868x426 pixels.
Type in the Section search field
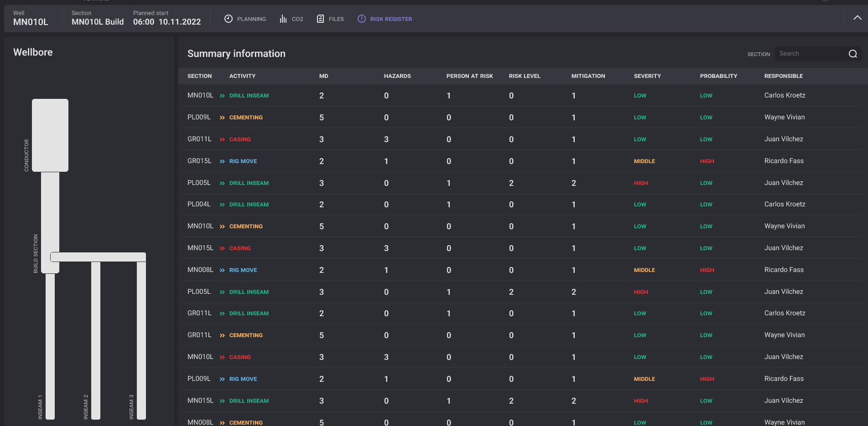coord(810,54)
